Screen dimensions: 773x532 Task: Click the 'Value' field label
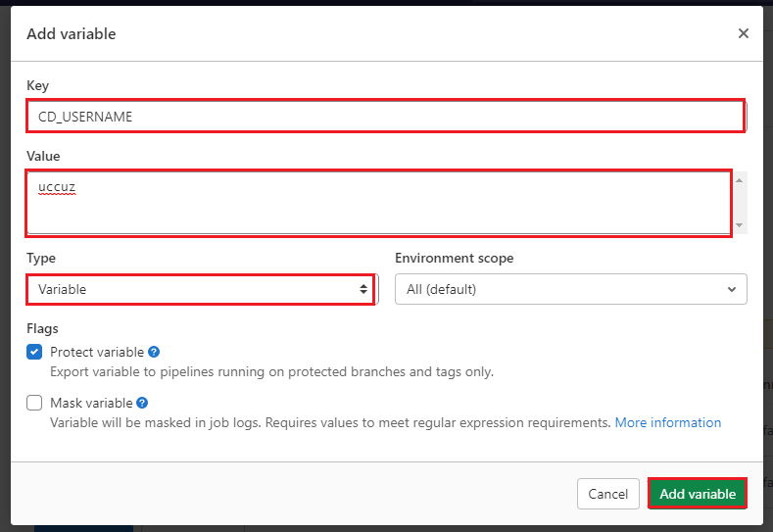click(x=43, y=156)
